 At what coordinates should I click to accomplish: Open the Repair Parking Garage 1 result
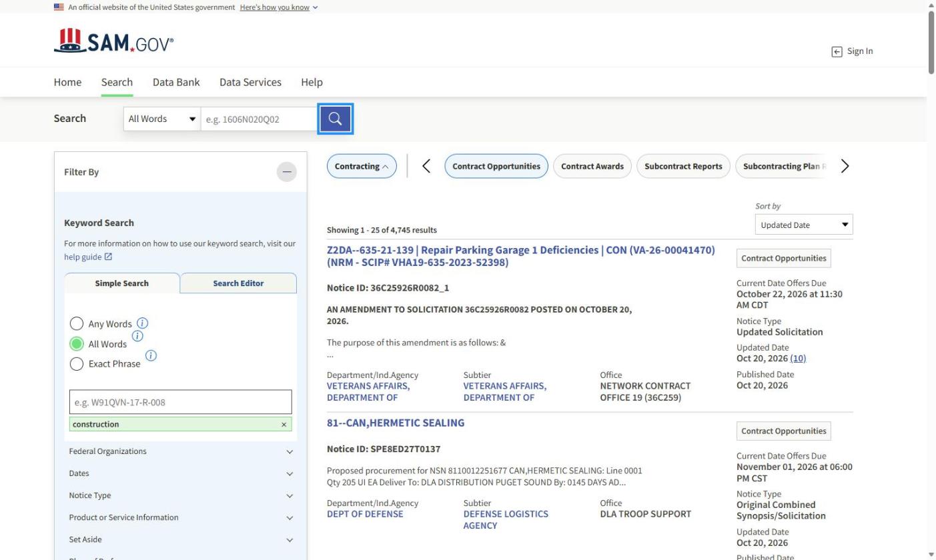(521, 256)
